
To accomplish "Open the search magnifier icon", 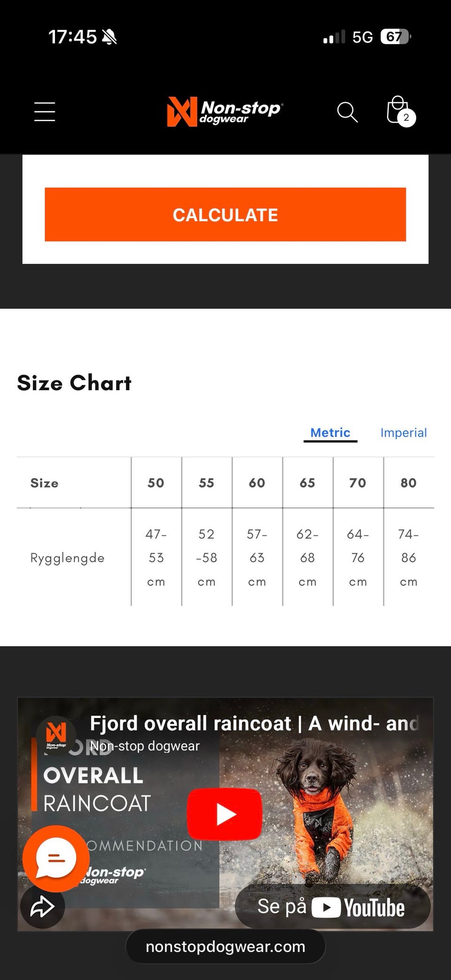I will 347,112.
